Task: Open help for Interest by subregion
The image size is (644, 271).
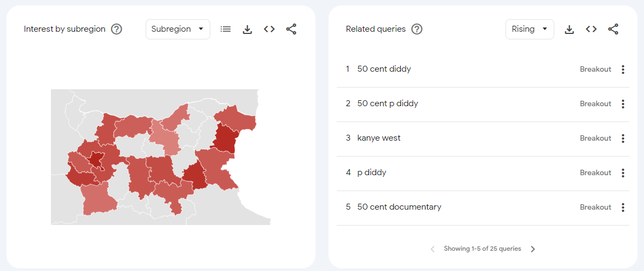Action: [117, 29]
